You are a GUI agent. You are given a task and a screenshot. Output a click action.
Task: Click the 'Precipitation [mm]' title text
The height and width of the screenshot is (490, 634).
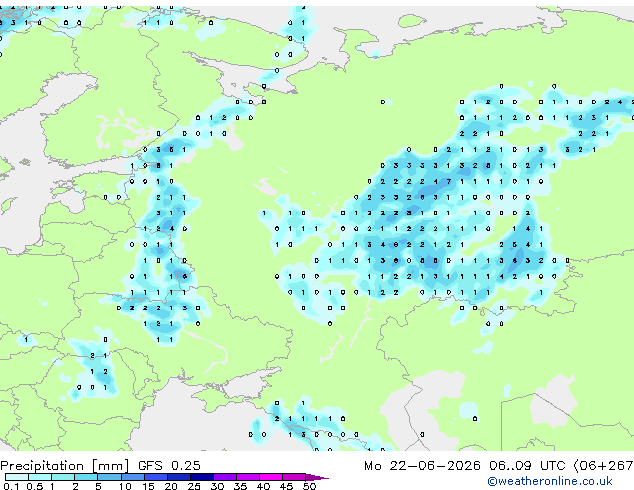pos(64,466)
